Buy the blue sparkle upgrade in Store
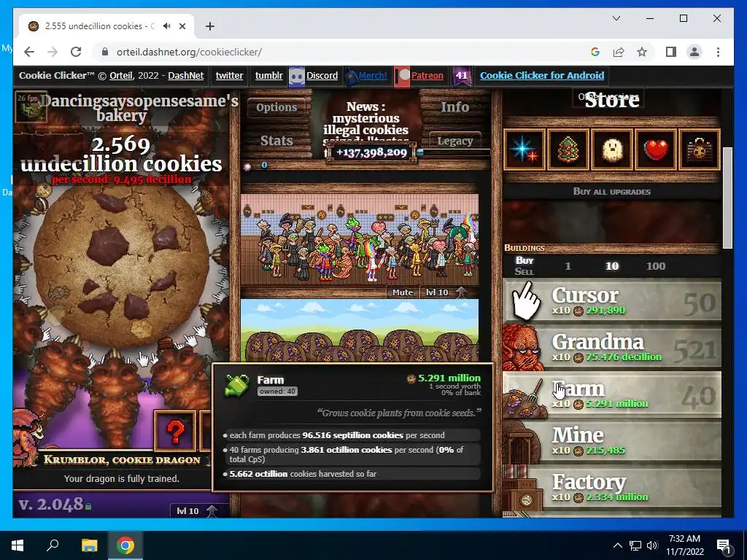The image size is (747, 560). pyautogui.click(x=524, y=149)
